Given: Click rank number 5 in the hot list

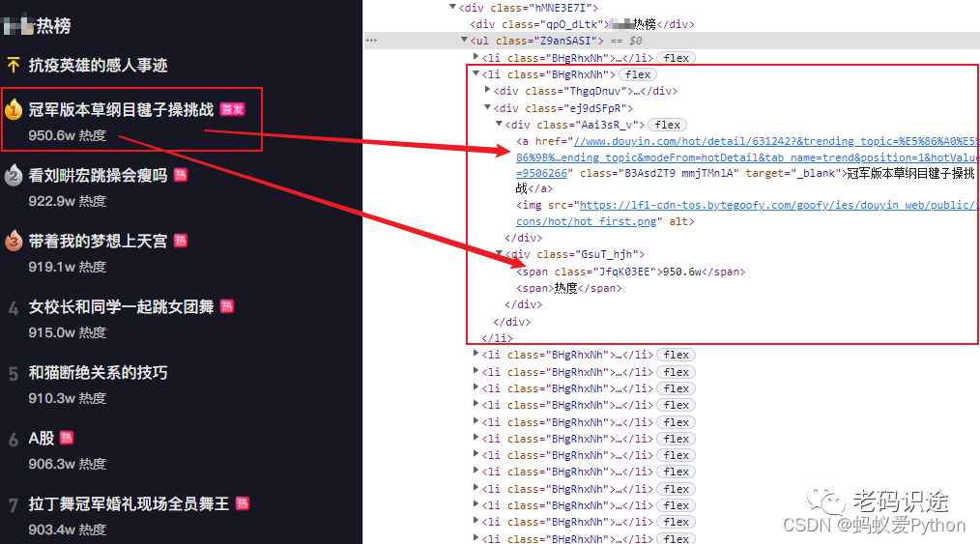Looking at the screenshot, I should pyautogui.click(x=14, y=374).
